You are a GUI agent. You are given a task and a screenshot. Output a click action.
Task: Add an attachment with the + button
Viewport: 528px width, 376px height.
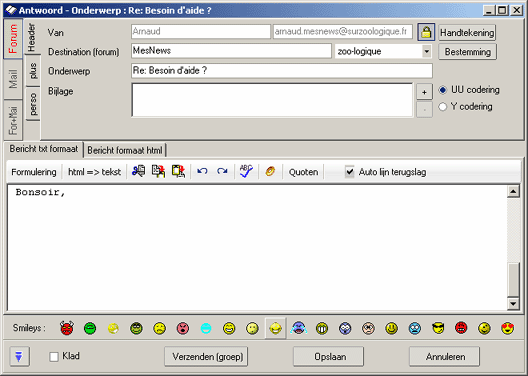[x=424, y=92]
